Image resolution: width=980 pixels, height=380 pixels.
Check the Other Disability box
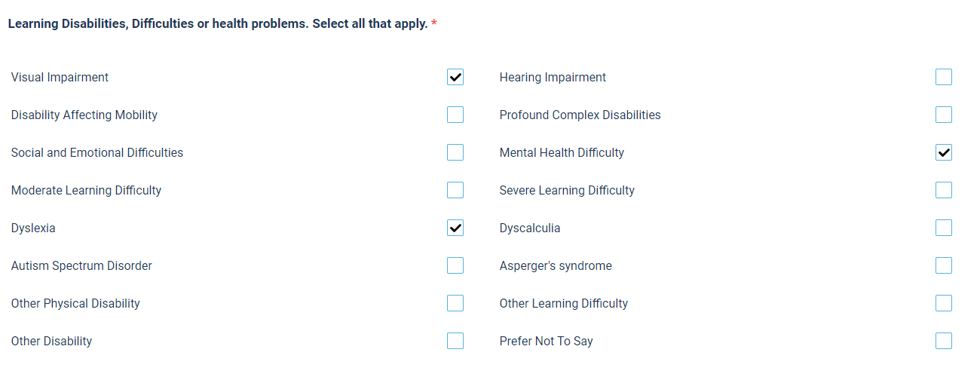455,341
